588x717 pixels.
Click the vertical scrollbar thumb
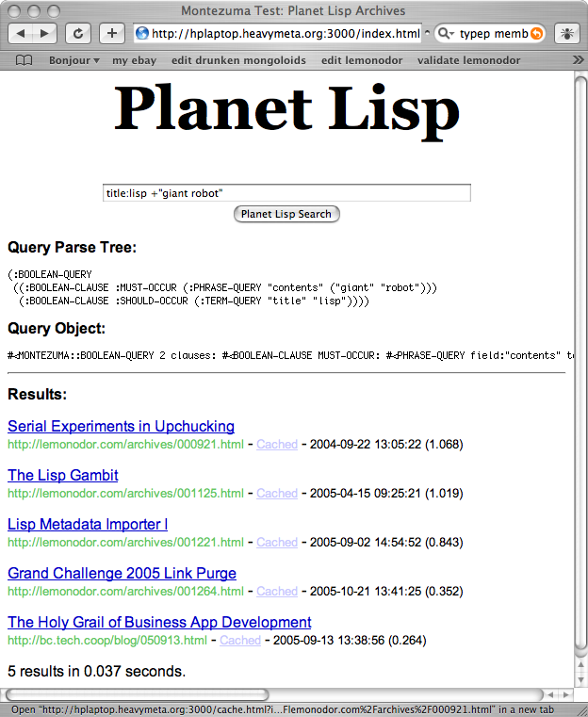[x=580, y=364]
